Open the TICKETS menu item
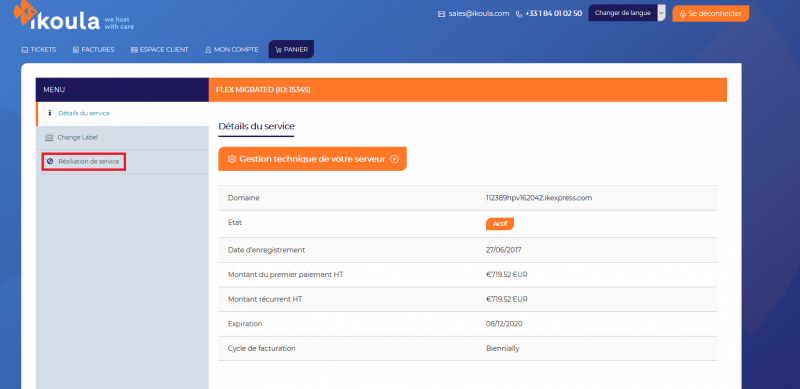This screenshot has height=389, width=800. tap(39, 50)
